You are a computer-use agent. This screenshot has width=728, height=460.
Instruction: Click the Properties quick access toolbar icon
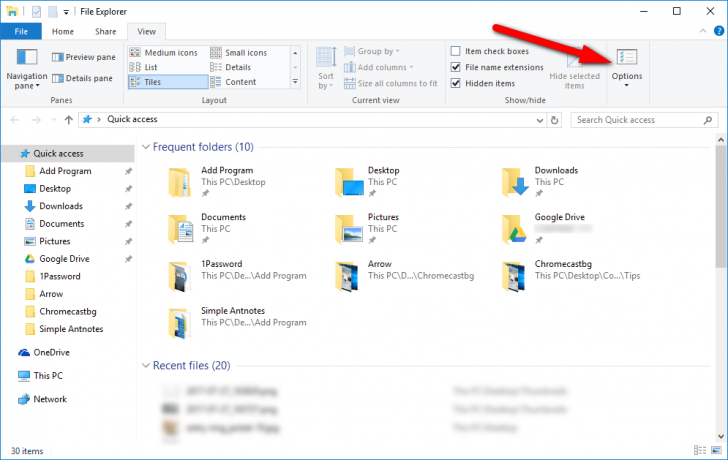click(36, 12)
